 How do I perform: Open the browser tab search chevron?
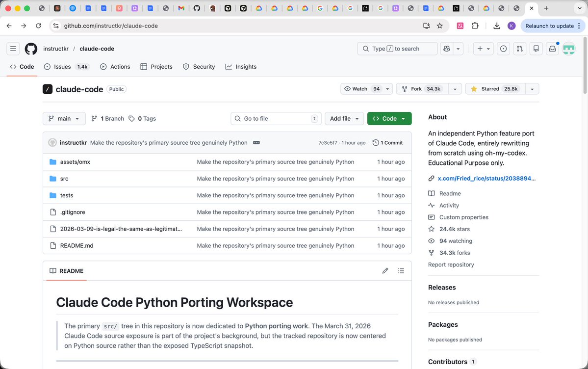pos(579,8)
